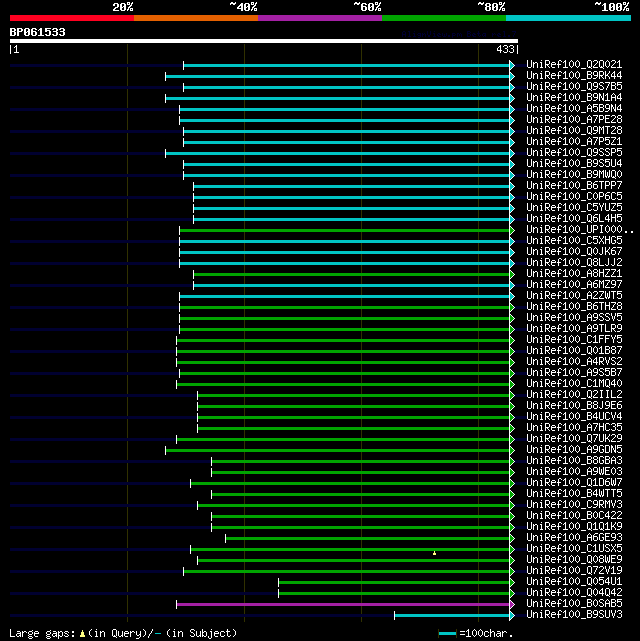
Task: Click the UniRef100_C5XHG5 text
Action: (x=574, y=241)
